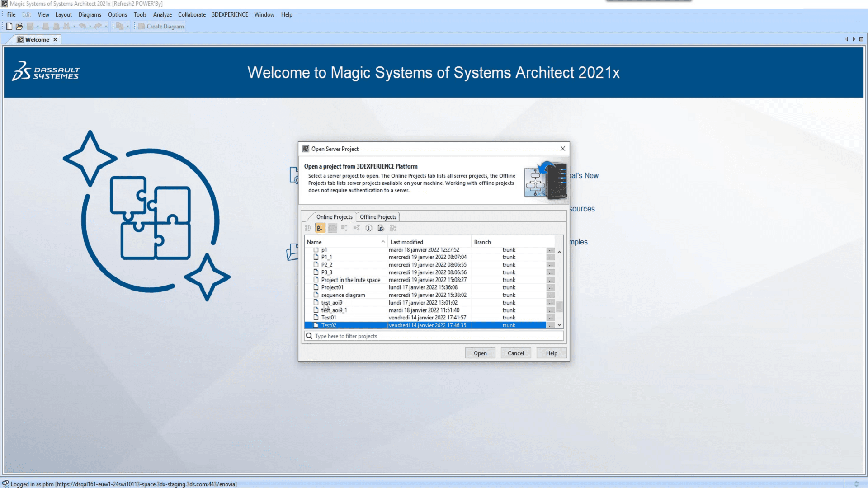The image size is (868, 488).
Task: Select 'Project in the lrute space' row
Action: (425, 280)
